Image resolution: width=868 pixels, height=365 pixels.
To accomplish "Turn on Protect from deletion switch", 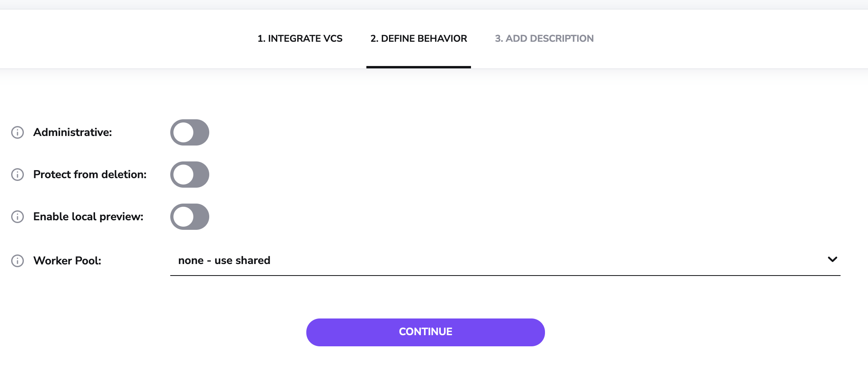I will pyautogui.click(x=190, y=175).
